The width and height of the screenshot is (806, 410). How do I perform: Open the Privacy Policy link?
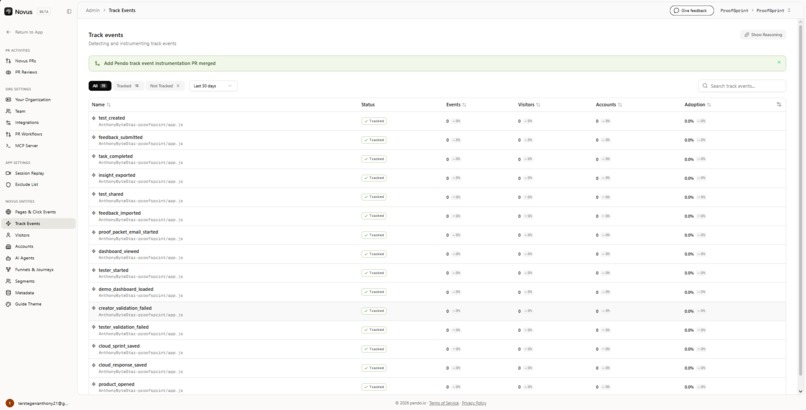[474, 403]
